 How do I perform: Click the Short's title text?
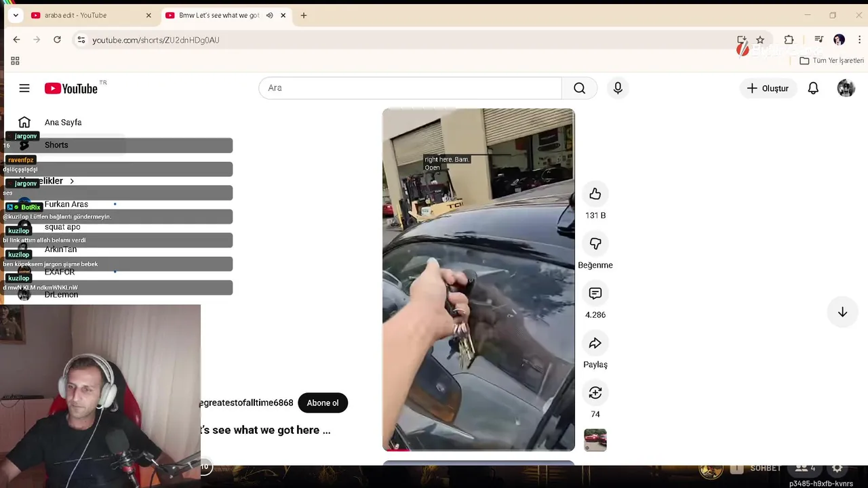265,430
